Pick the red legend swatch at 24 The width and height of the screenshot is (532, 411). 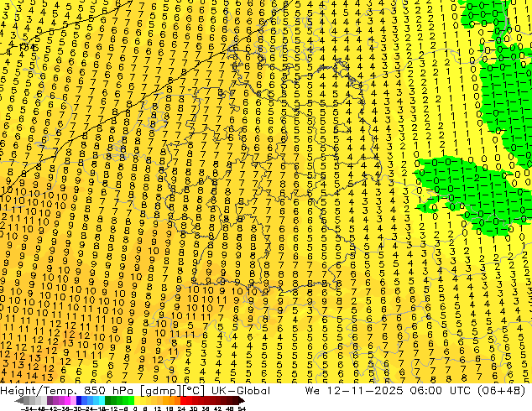coord(183,401)
